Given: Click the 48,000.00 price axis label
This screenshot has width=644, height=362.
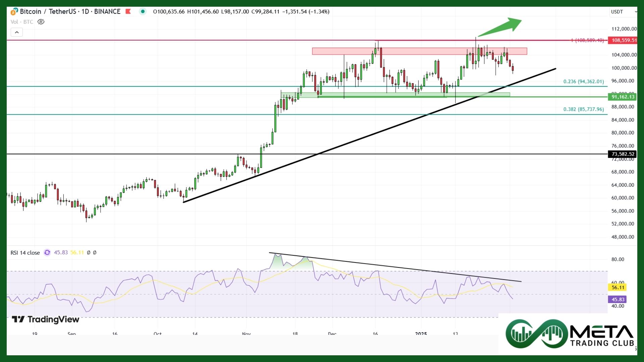Looking at the screenshot, I should (623, 237).
